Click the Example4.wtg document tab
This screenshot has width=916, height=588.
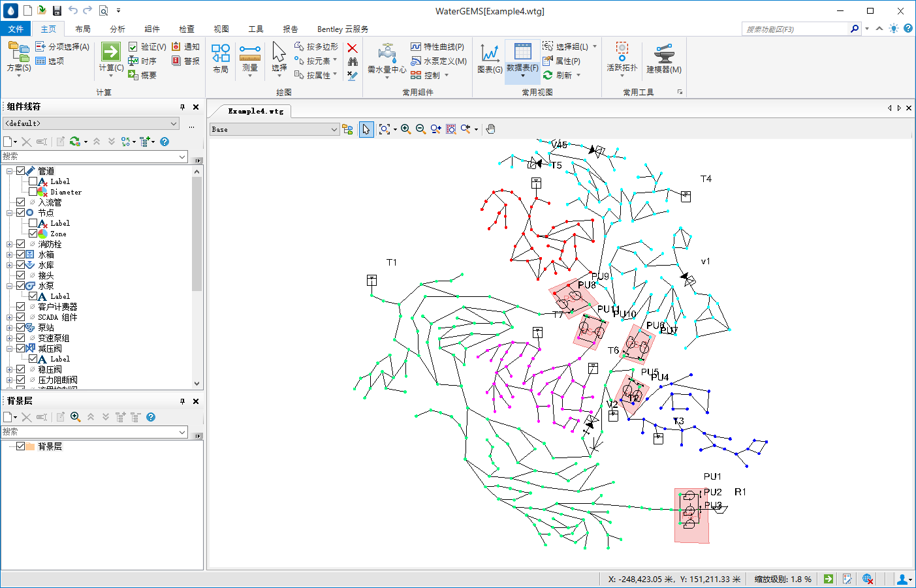click(x=256, y=111)
